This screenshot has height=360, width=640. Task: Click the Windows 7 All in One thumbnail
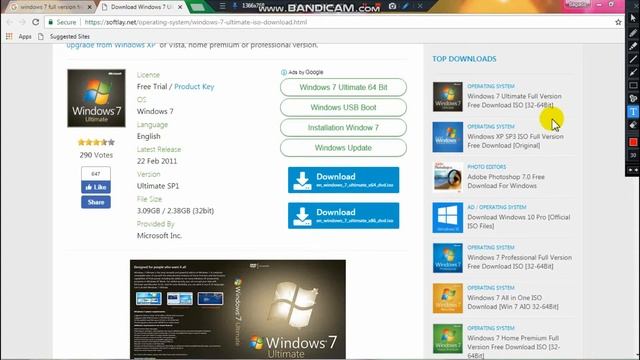[448, 298]
